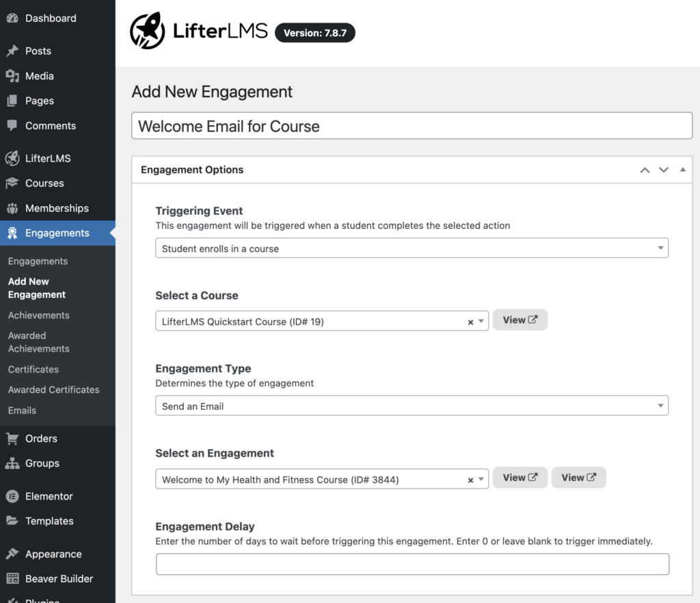Click the LifterLMS rocket sidebar icon

[12, 159]
